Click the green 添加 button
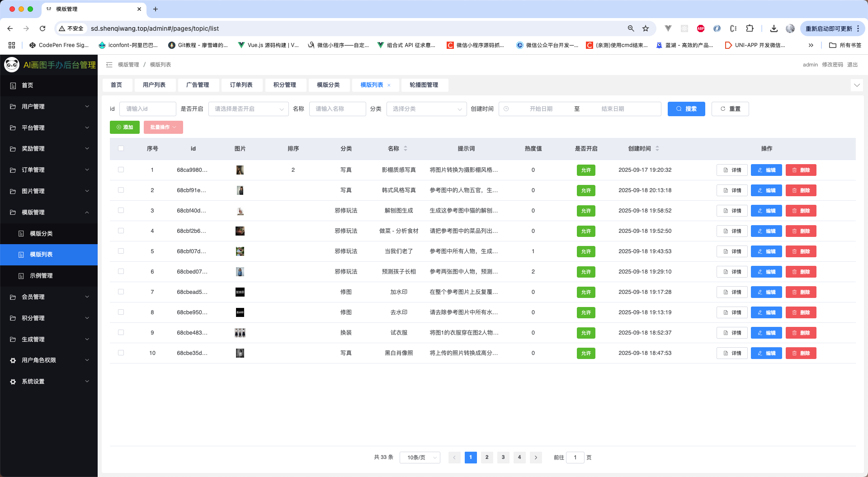The image size is (868, 477). pyautogui.click(x=125, y=128)
